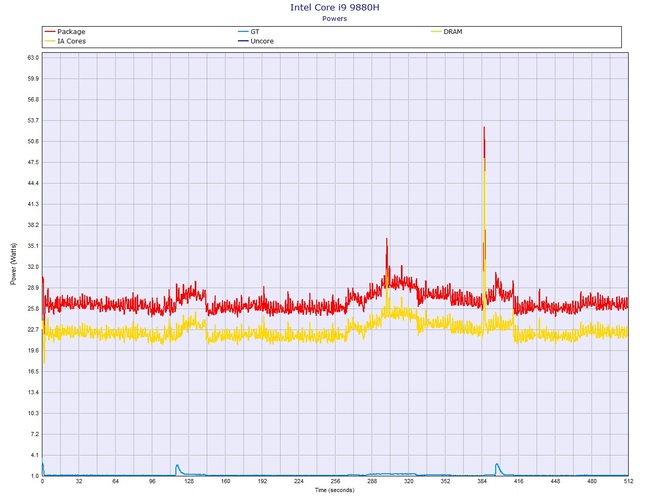The height and width of the screenshot is (502, 670).
Task: Click the 256 x-axis tick label
Action: coord(335,481)
